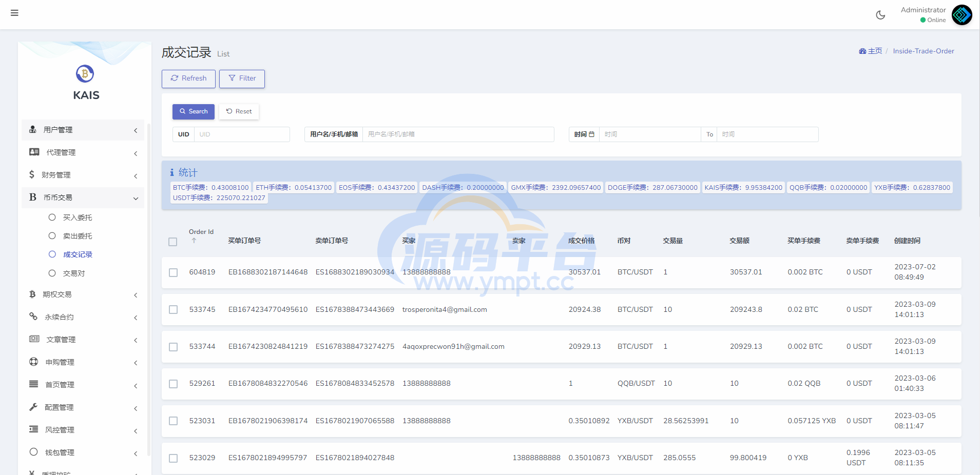Open the Administrator avatar menu
Viewport: 980px width, 475px height.
pyautogui.click(x=962, y=15)
